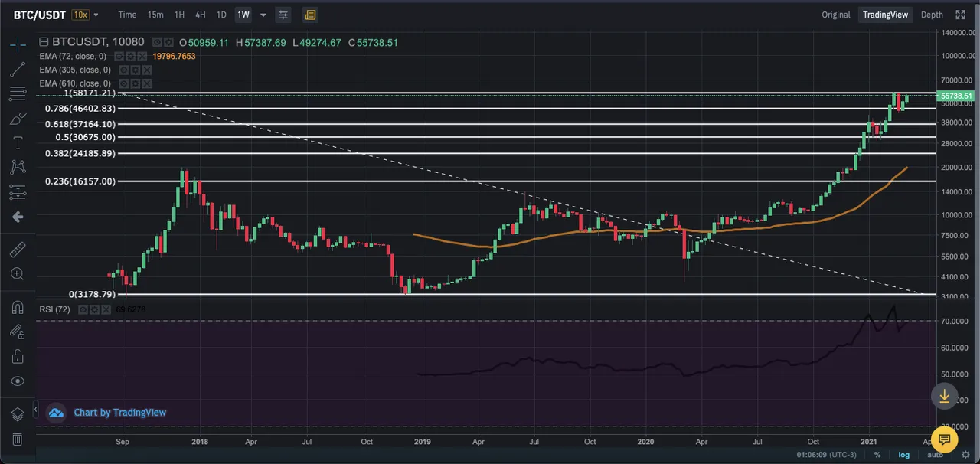Toggle stay in drawing mode
The image size is (980, 464).
pos(18,332)
